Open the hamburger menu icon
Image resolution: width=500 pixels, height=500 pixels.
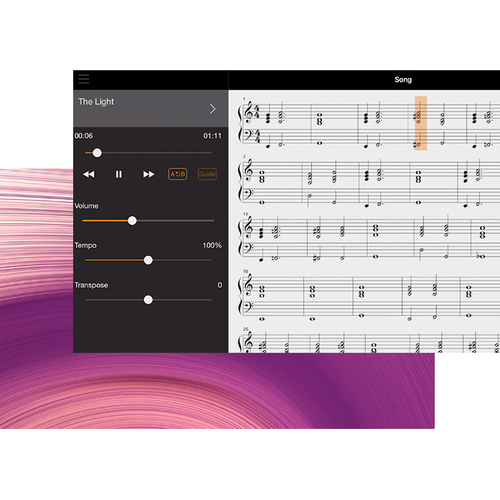click(84, 79)
